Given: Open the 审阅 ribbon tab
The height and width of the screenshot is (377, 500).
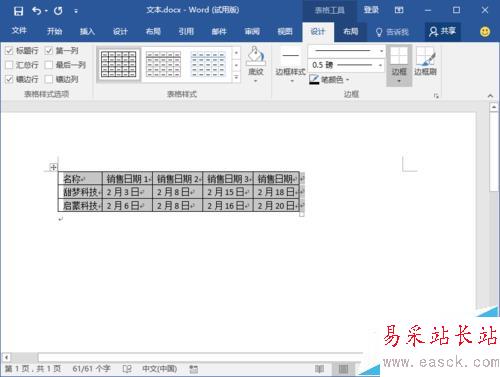Looking at the screenshot, I should pyautogui.click(x=252, y=31).
